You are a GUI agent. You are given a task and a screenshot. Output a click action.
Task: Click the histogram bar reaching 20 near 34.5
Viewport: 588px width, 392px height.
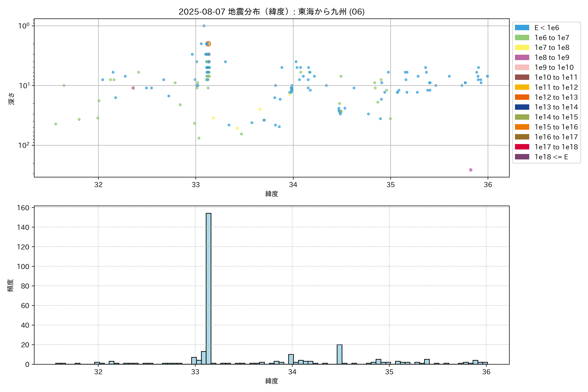339,354
